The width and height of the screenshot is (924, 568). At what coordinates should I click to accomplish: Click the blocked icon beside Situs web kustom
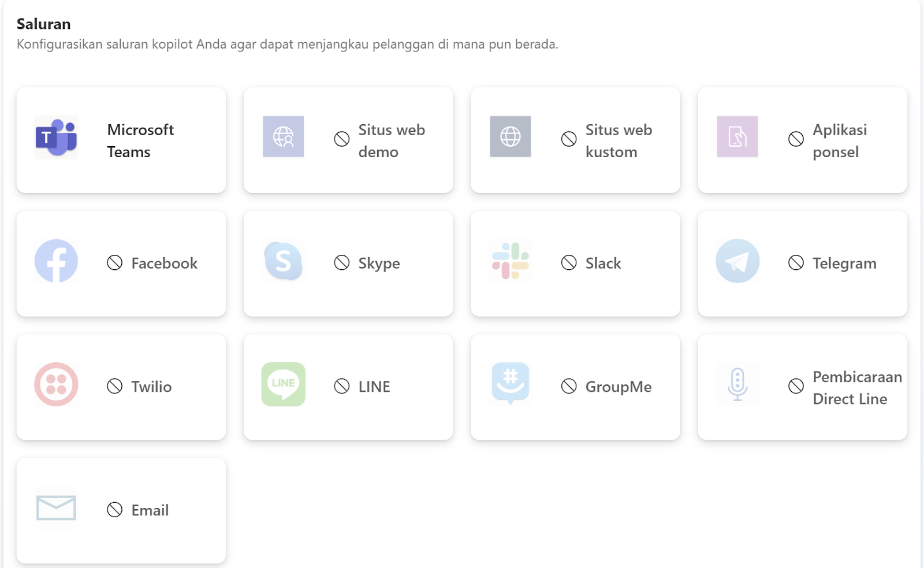(x=569, y=139)
